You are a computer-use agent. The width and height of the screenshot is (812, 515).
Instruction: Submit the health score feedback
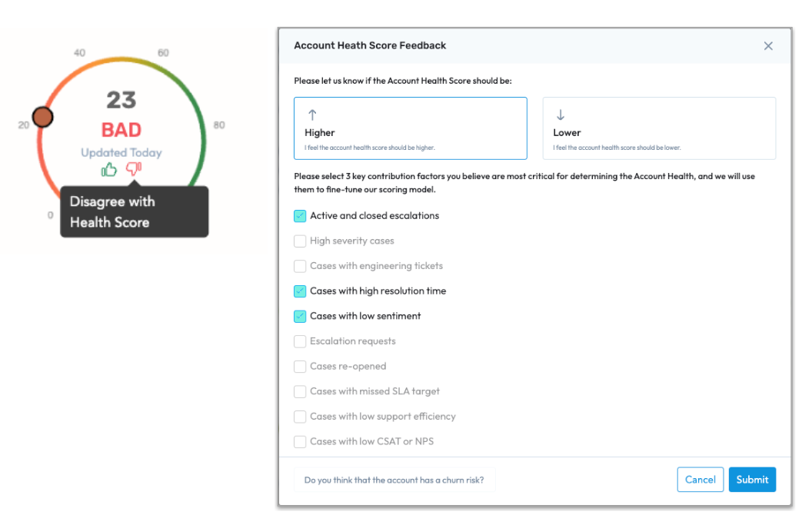pyautogui.click(x=752, y=480)
